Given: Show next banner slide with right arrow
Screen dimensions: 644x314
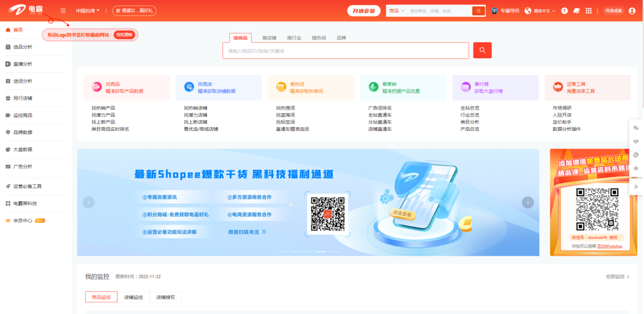Looking at the screenshot, I should point(528,203).
